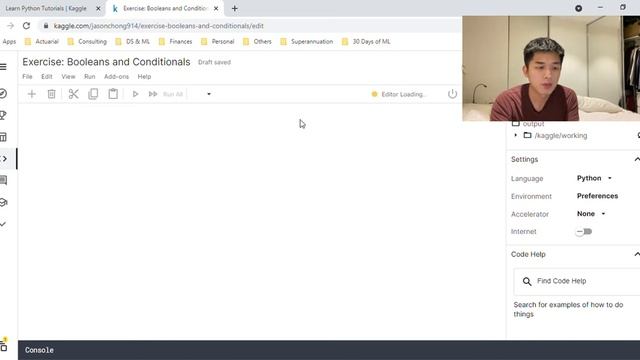Open Environment Preferences
This screenshot has height=360, width=640.
pyautogui.click(x=597, y=196)
